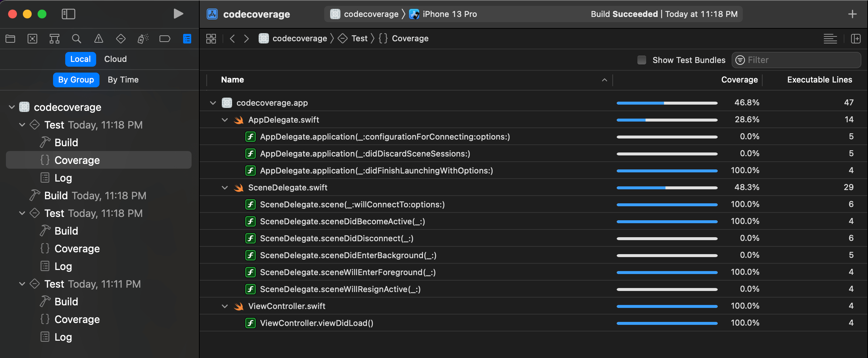868x358 pixels.
Task: Choose the iPhone 13 Pro run destination
Action: click(443, 14)
